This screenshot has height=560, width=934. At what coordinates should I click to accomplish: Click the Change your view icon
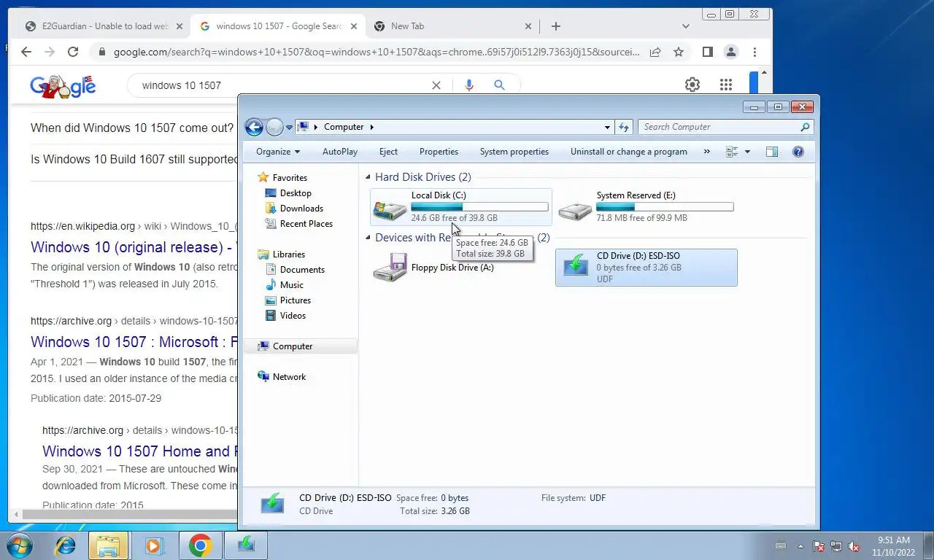(x=733, y=152)
